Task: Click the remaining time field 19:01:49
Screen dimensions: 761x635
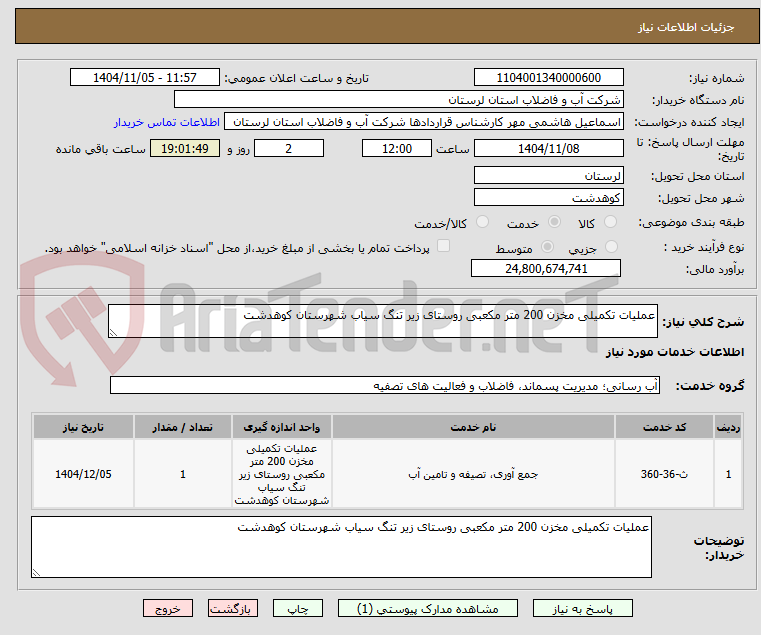Action: [184, 149]
